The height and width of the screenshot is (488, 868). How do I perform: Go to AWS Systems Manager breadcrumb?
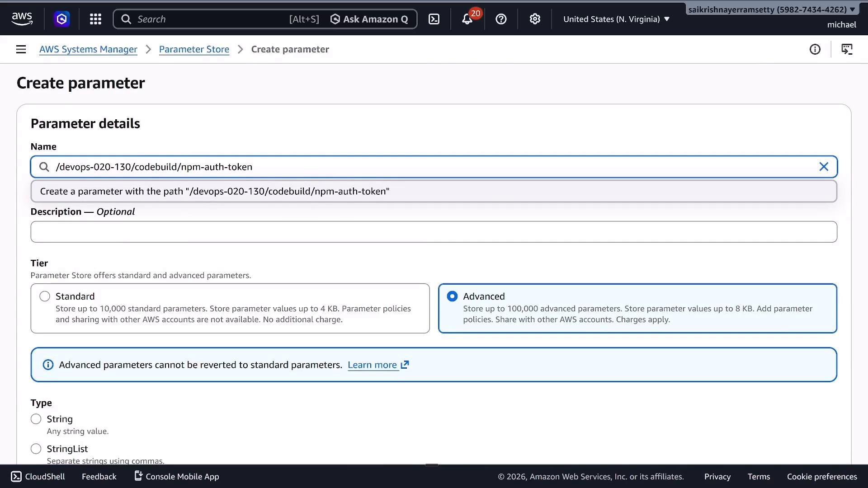[88, 49]
